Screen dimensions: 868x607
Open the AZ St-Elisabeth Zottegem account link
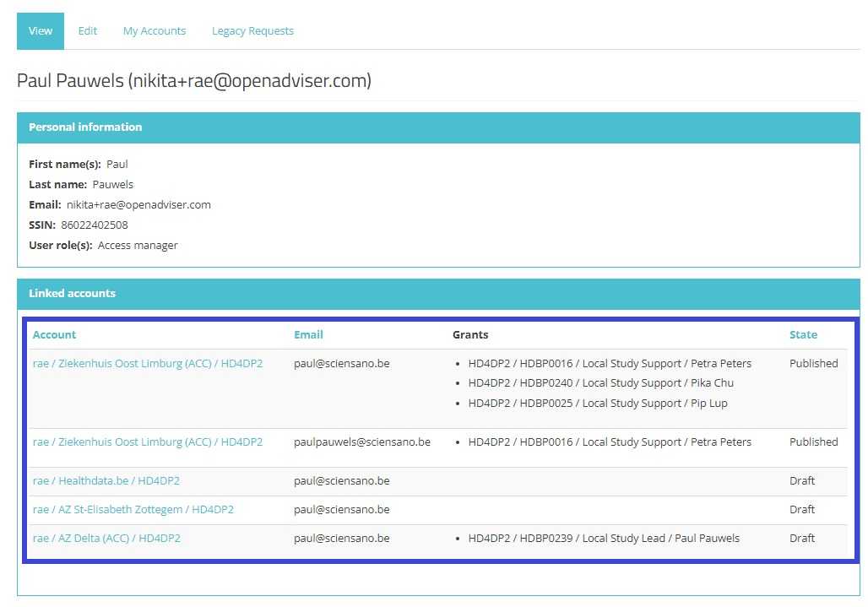[133, 510]
